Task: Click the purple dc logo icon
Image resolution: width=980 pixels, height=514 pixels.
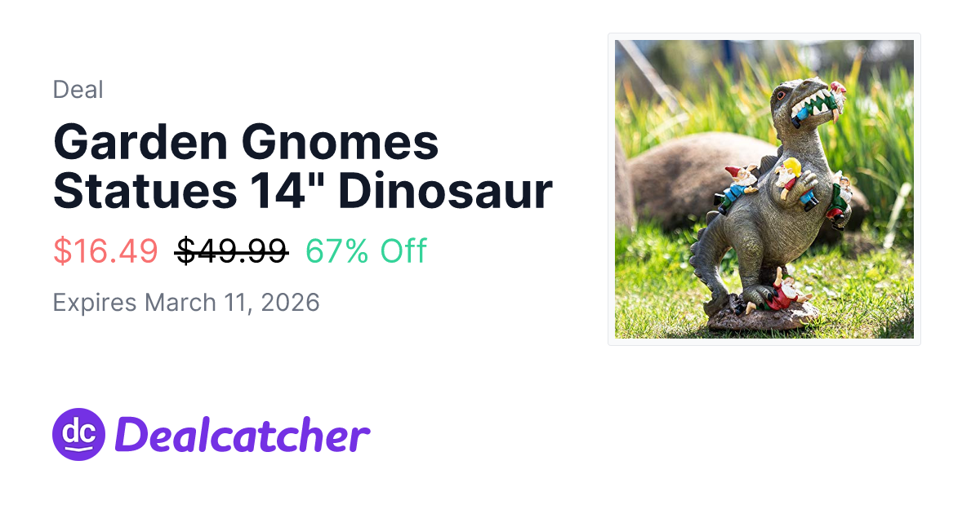Action: (79, 434)
